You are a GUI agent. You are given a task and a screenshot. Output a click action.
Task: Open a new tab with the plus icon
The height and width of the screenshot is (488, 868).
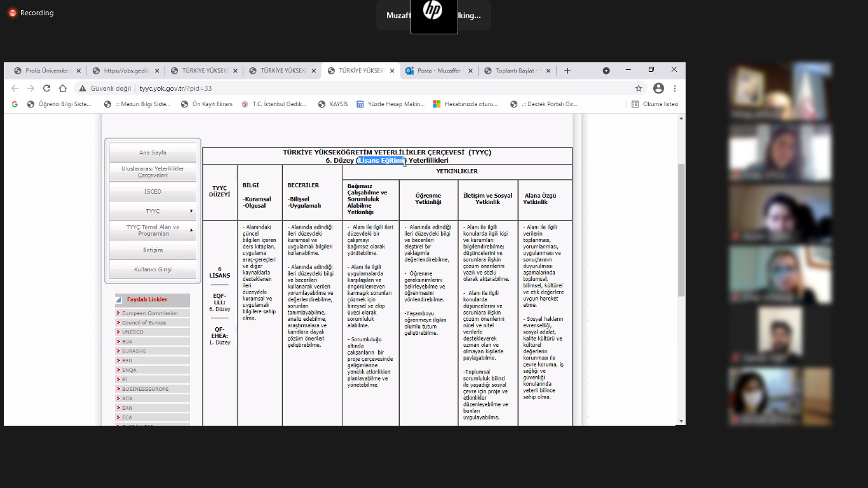pos(567,71)
